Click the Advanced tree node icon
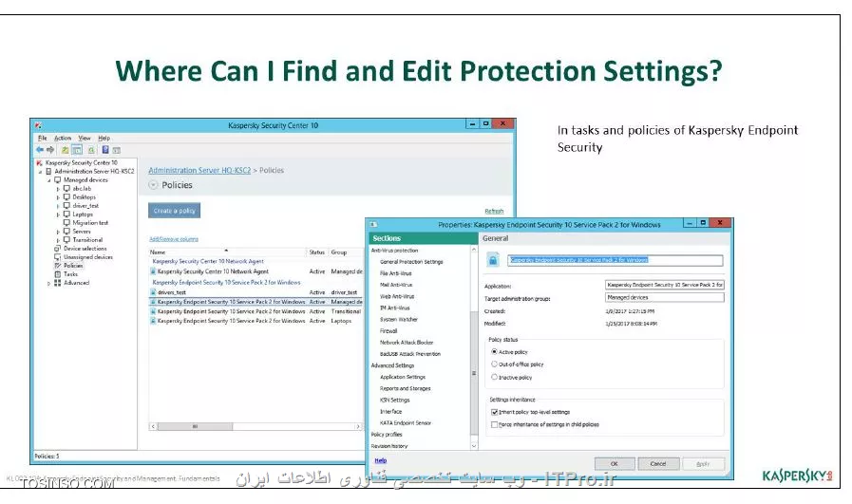 58,283
